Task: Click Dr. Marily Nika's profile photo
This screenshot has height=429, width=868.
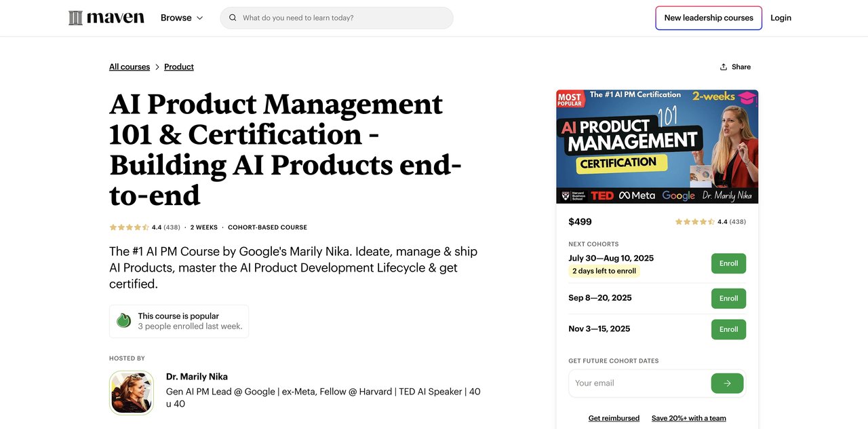Action: click(132, 392)
